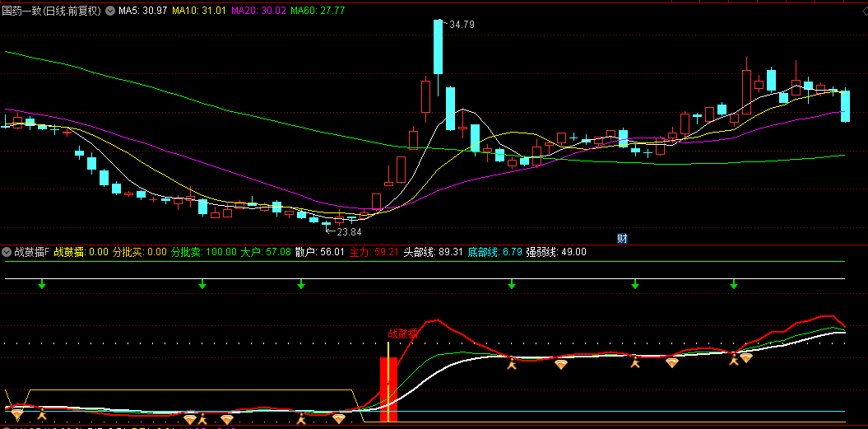Select the 国药一致(日线.前复权) chart title
The image size is (868, 429).
pyautogui.click(x=52, y=11)
